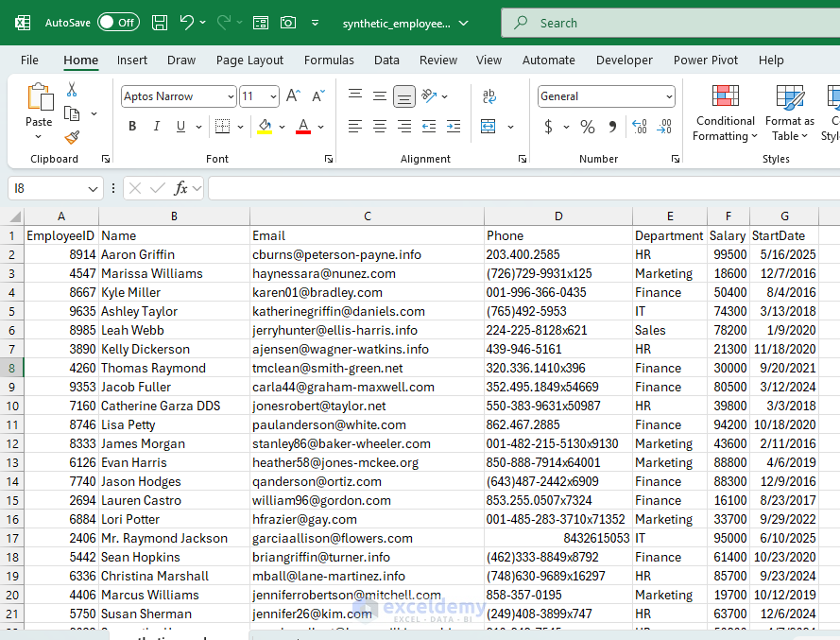Click the Merge and Center icon
This screenshot has width=840, height=640.
[x=489, y=127]
